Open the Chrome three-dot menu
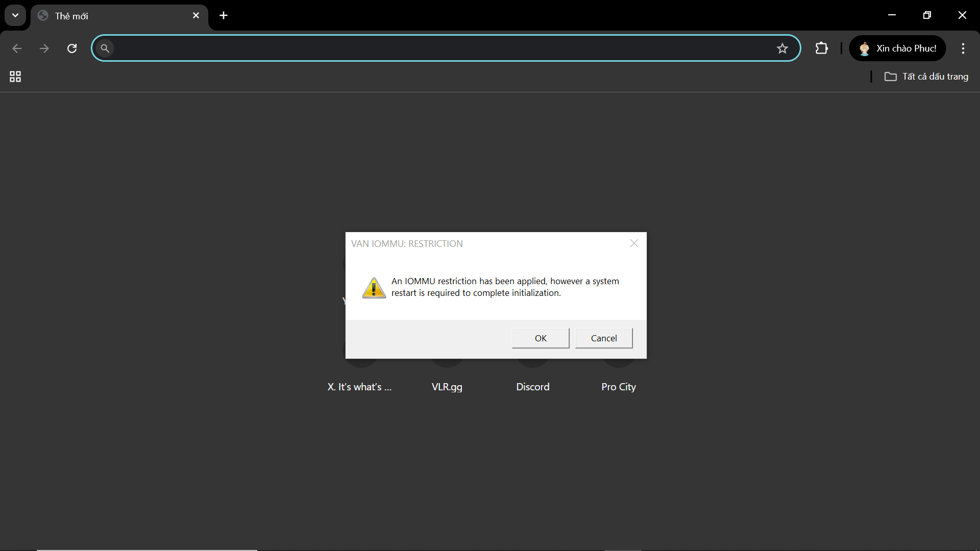980x551 pixels. tap(963, 48)
